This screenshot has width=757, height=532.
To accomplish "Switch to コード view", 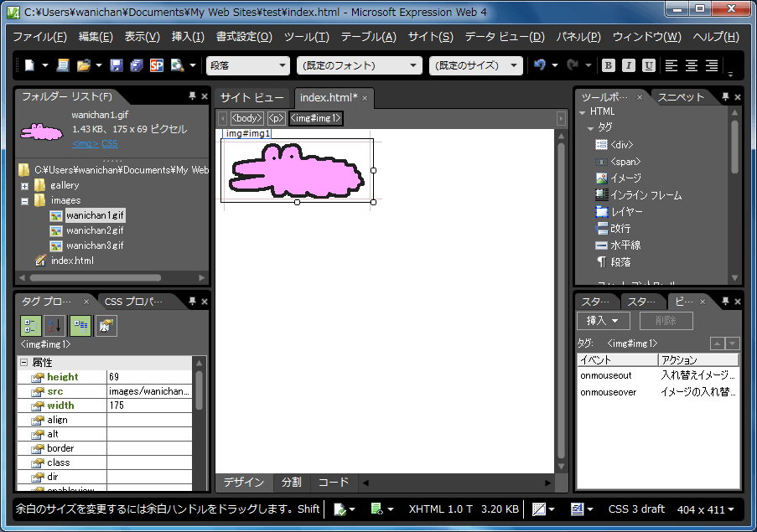I will click(334, 483).
